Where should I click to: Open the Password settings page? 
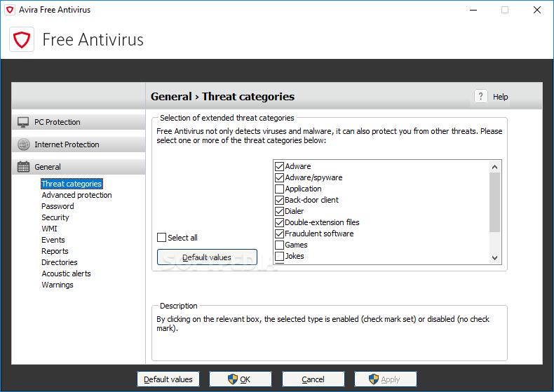coord(58,206)
